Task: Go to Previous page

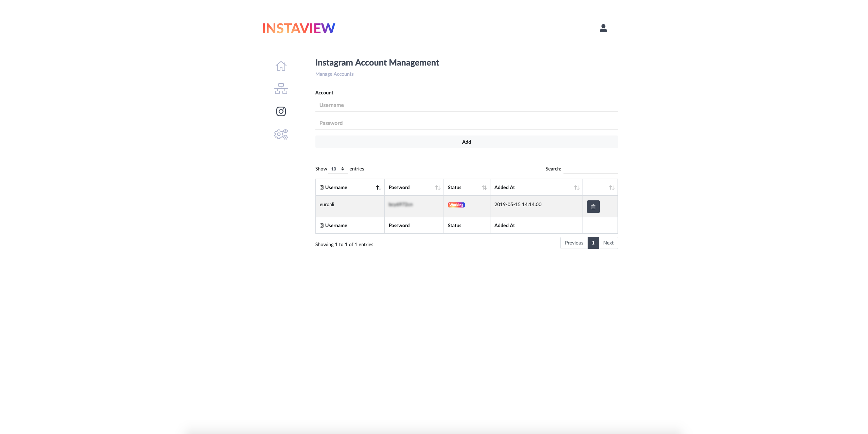Action: (574, 243)
